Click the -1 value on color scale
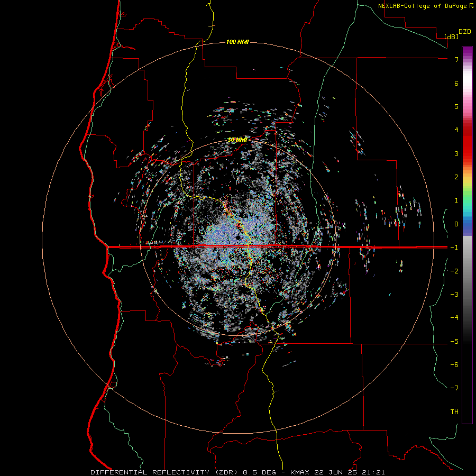This screenshot has width=476, height=476. click(x=454, y=248)
